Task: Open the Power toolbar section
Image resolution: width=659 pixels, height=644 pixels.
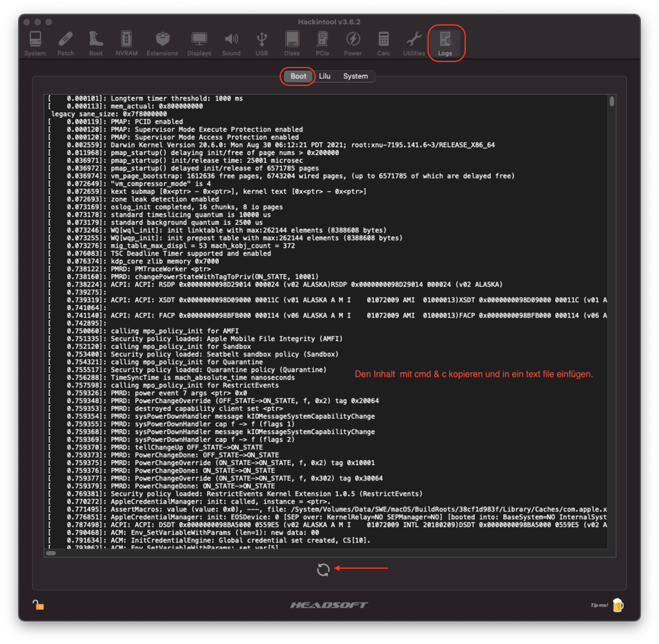Action: [x=352, y=44]
